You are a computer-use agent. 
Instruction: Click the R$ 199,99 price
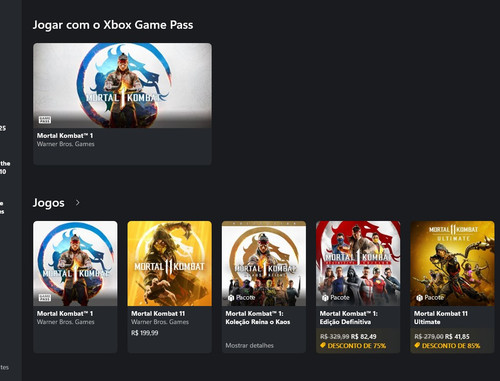pos(145,333)
